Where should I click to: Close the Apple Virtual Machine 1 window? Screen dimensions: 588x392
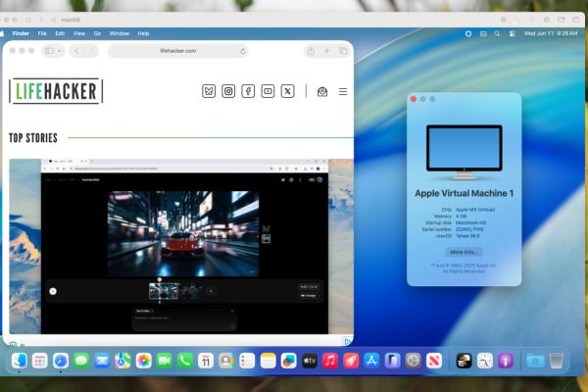[x=414, y=99]
